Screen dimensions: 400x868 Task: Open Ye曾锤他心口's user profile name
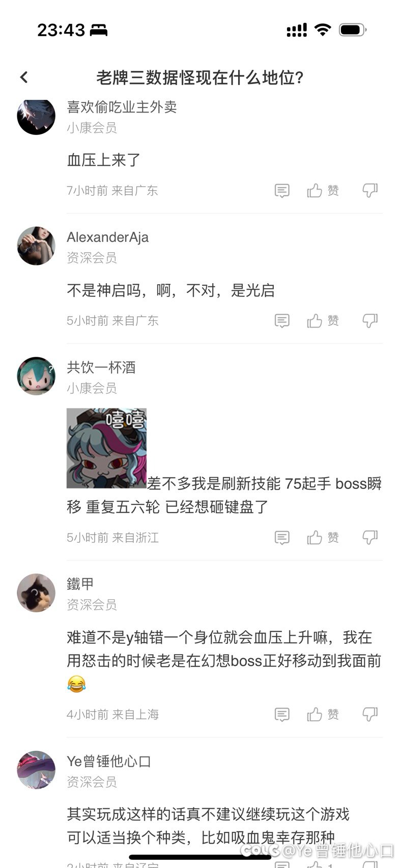[x=109, y=761]
